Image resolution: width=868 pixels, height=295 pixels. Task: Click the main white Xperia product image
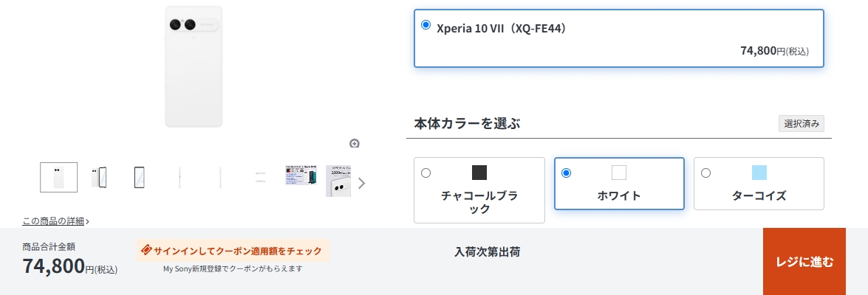pos(194,66)
